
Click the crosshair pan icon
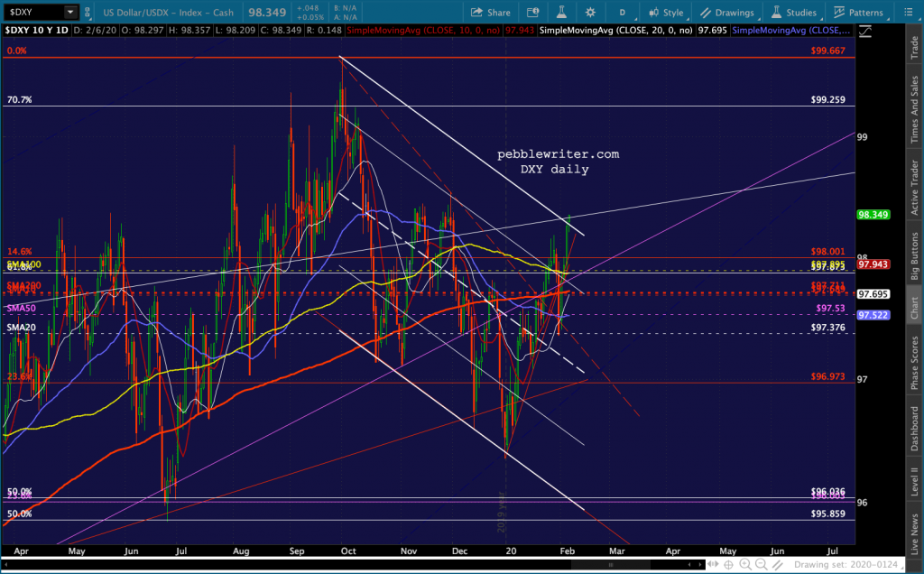[728, 565]
